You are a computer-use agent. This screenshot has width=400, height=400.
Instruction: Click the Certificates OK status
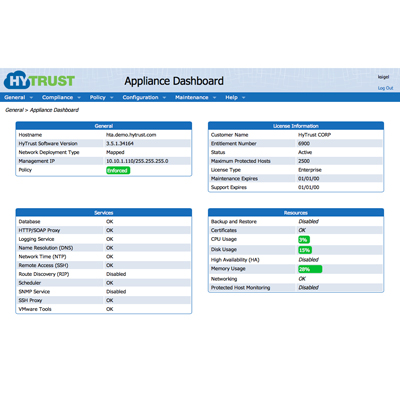click(x=302, y=230)
